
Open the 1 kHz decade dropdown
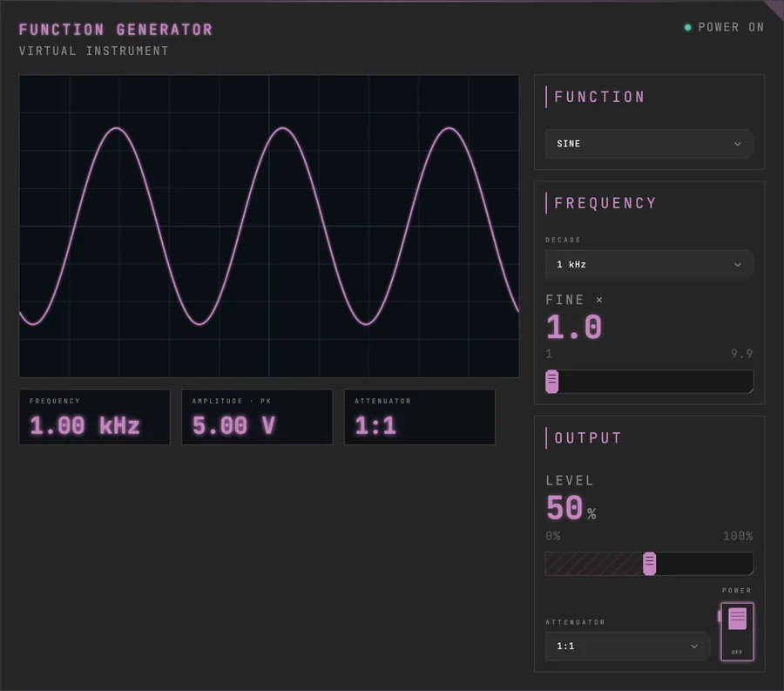pos(649,265)
